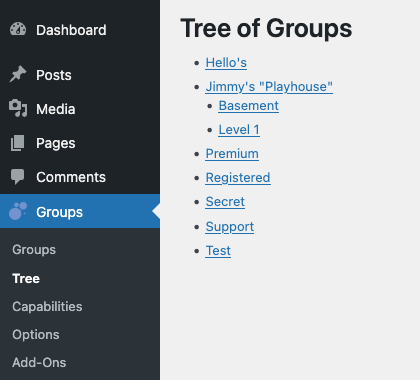Open the Level 1 child group link

pos(239,130)
